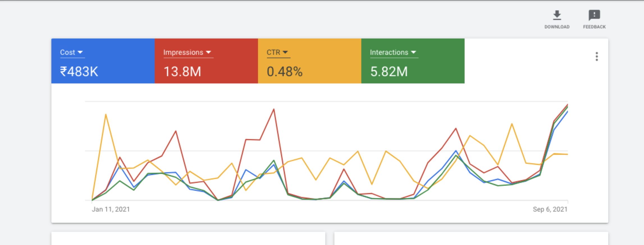Click the Impressions label in red tile
Image resolution: width=644 pixels, height=245 pixels.
(x=183, y=52)
